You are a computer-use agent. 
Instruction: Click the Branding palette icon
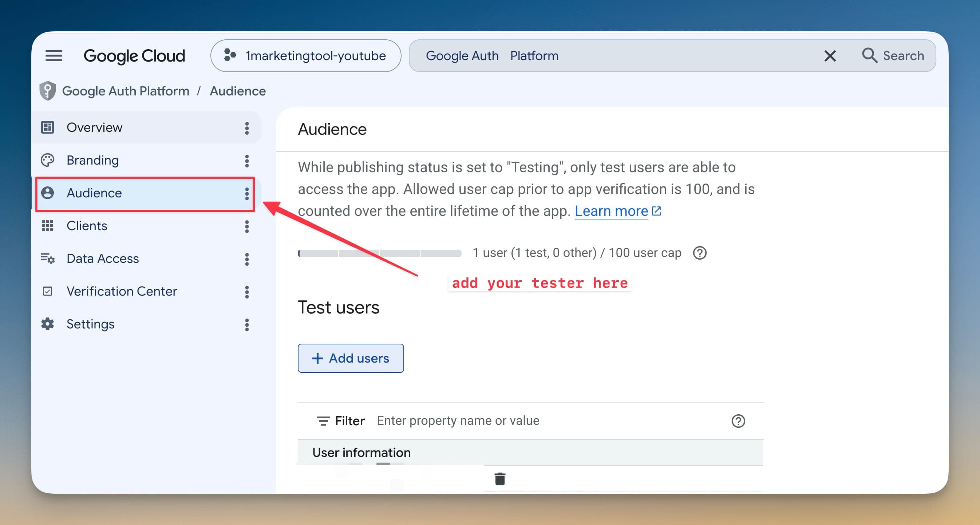[48, 160]
